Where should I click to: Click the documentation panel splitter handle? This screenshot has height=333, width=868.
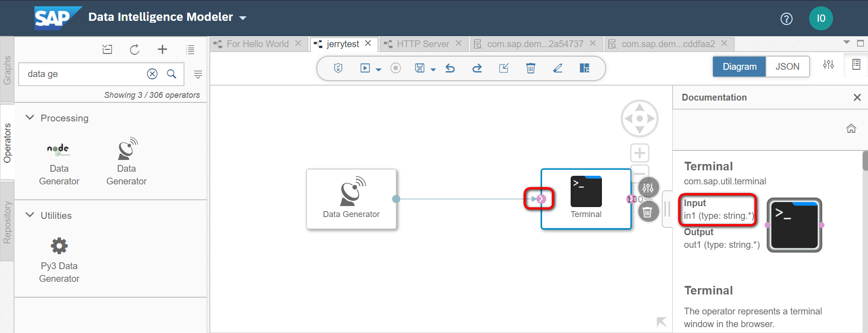click(x=667, y=209)
